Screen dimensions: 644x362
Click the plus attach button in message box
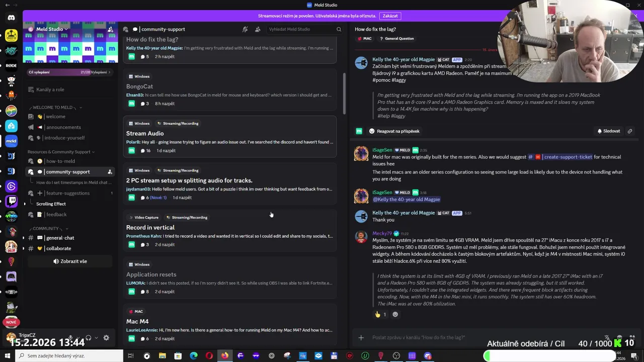(361, 337)
